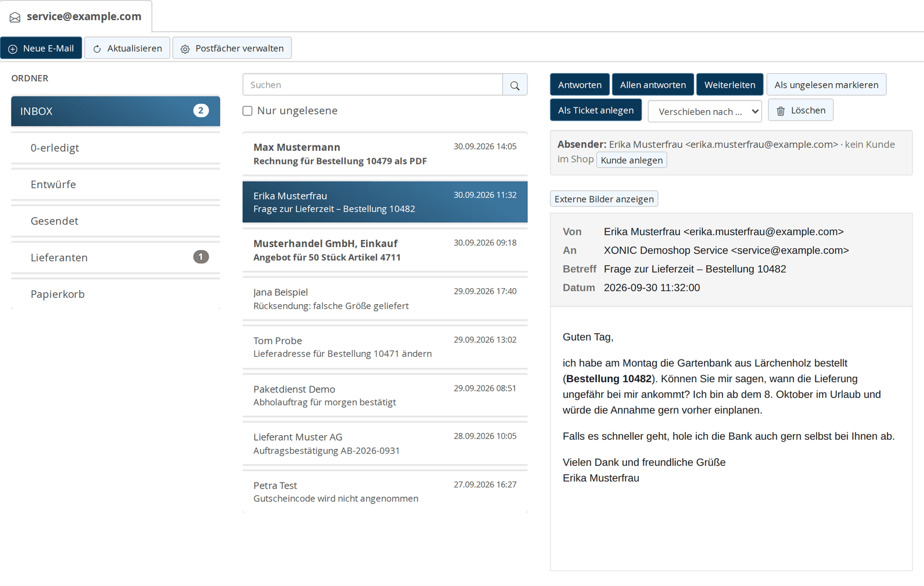This screenshot has height=586, width=924.
Task: Create a ticket with Als Ticket anlegen
Action: coord(595,110)
